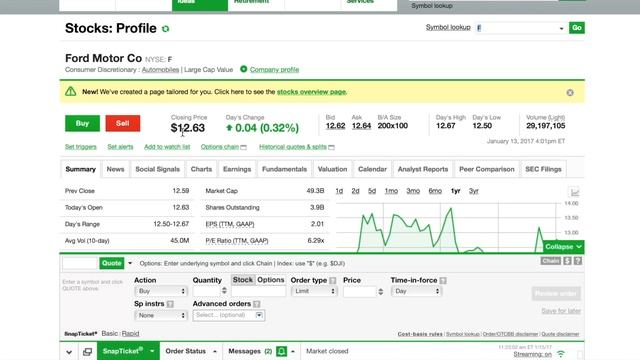
Task: Toggle the Stock order type selector
Action: pos(243,280)
